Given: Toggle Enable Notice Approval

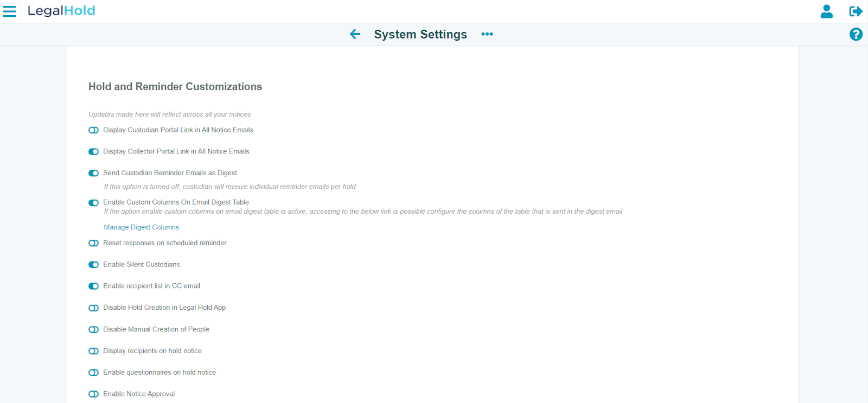Looking at the screenshot, I should pos(94,394).
